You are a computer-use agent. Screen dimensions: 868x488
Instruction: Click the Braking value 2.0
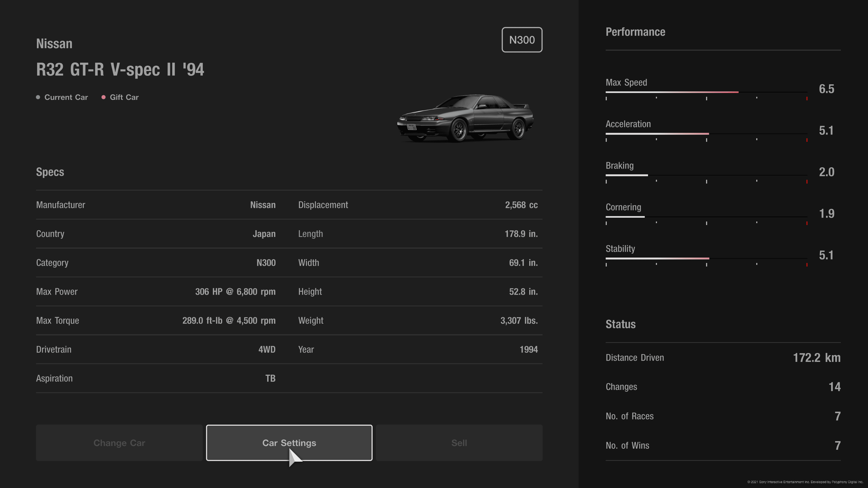point(826,172)
